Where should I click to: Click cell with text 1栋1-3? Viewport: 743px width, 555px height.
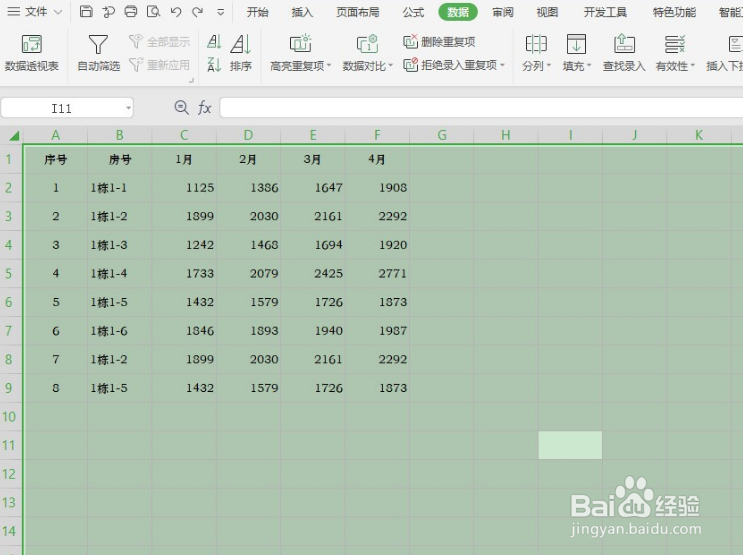(120, 245)
